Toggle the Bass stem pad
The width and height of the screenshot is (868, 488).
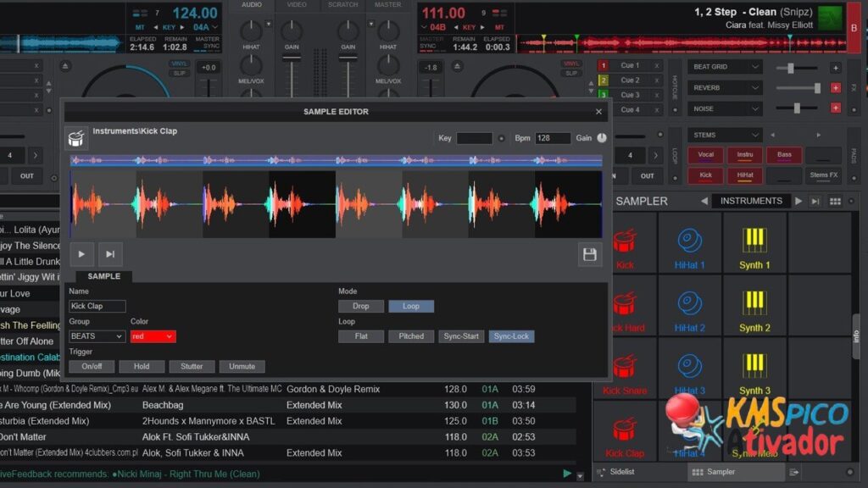point(784,155)
